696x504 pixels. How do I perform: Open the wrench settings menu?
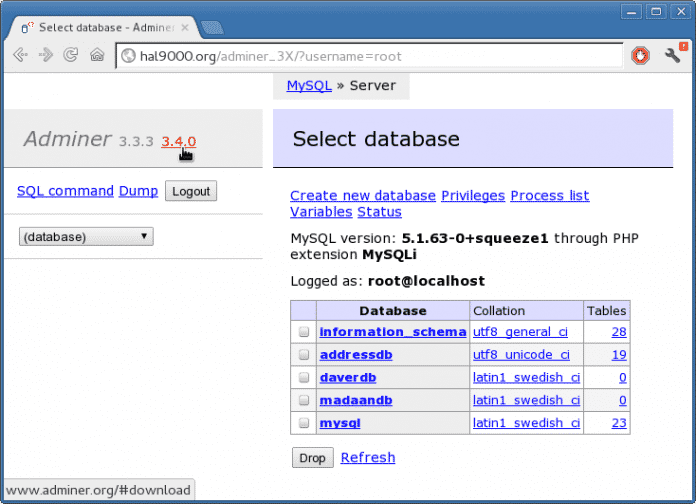(672, 56)
